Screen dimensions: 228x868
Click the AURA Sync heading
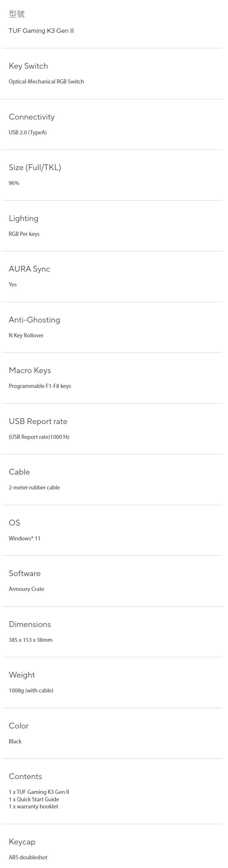pyautogui.click(x=29, y=269)
